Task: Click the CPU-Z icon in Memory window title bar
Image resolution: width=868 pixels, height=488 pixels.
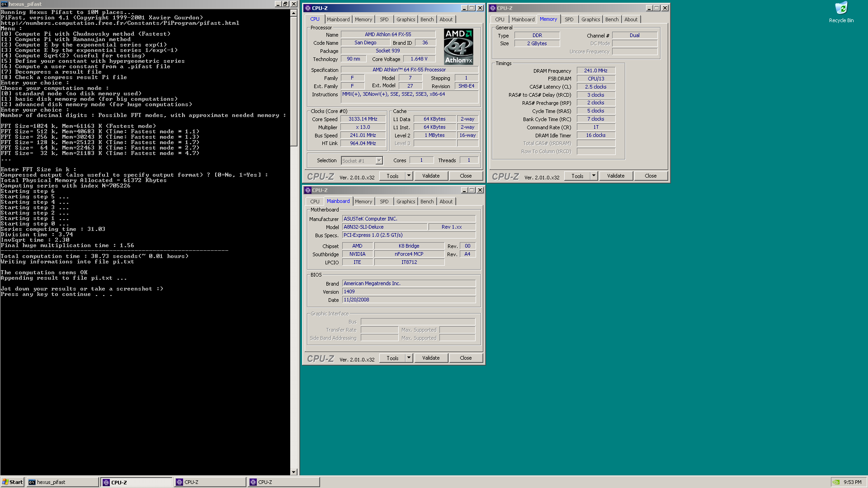Action: pos(493,8)
